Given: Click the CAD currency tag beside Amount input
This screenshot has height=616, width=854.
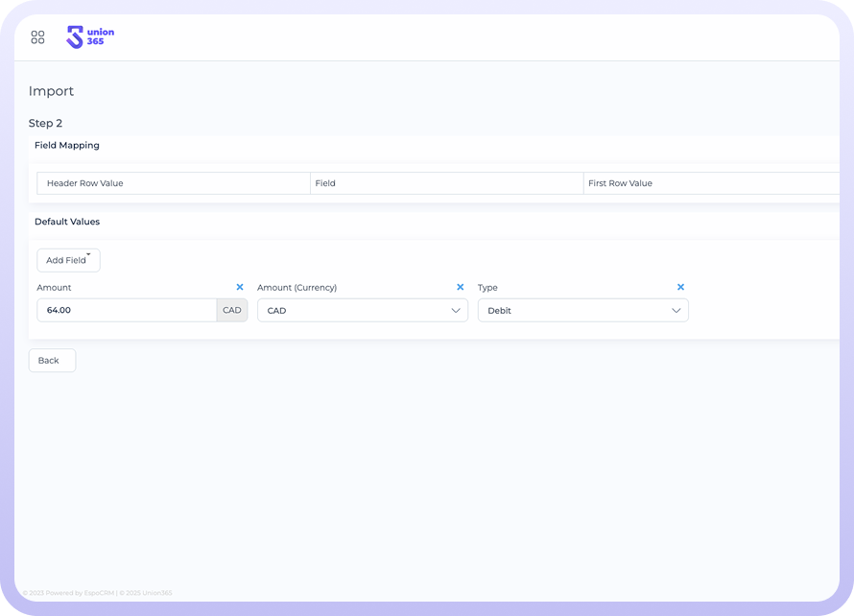Looking at the screenshot, I should (232, 310).
